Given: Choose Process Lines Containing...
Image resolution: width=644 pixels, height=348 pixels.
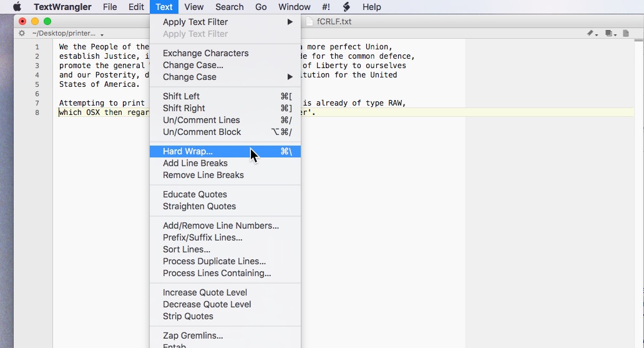Looking at the screenshot, I should (225, 274).
